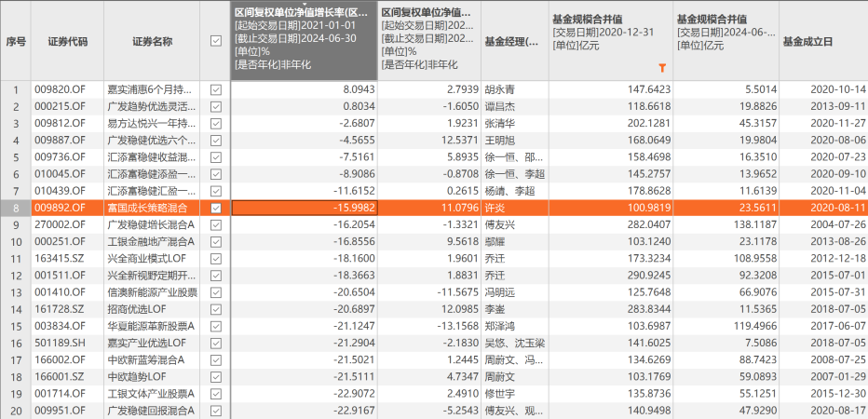Viewport: 868px width, 419px height.
Task: Select fund size cell 138.1187
Action: 726,224
